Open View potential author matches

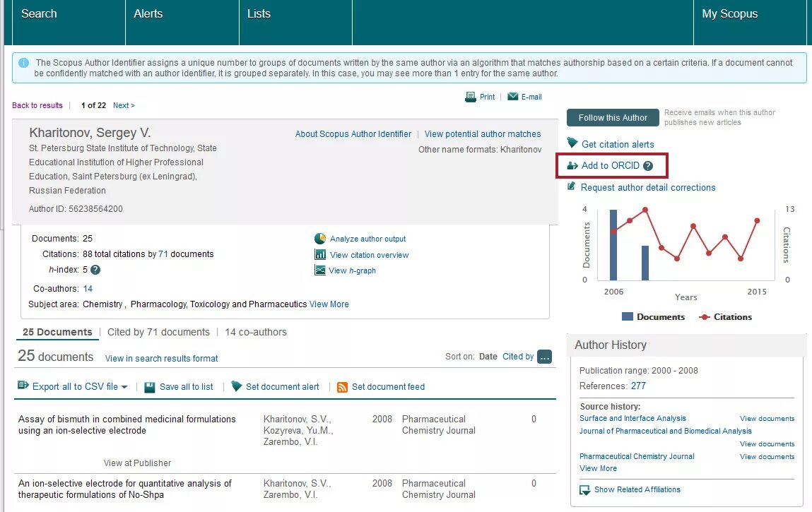pos(483,133)
